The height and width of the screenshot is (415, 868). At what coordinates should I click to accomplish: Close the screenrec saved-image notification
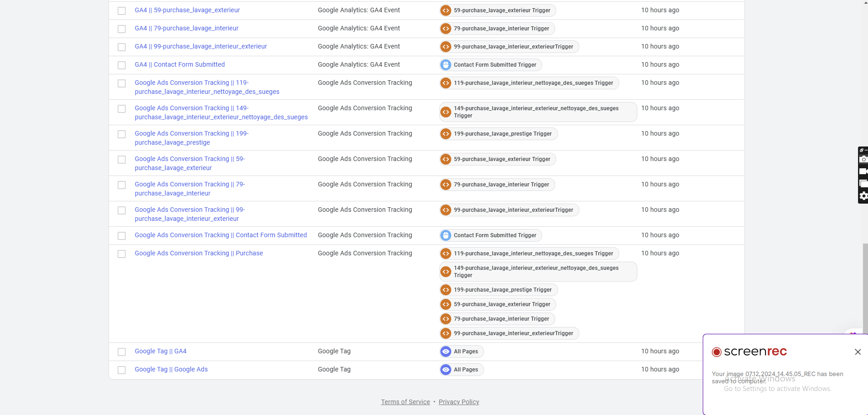[x=858, y=352]
